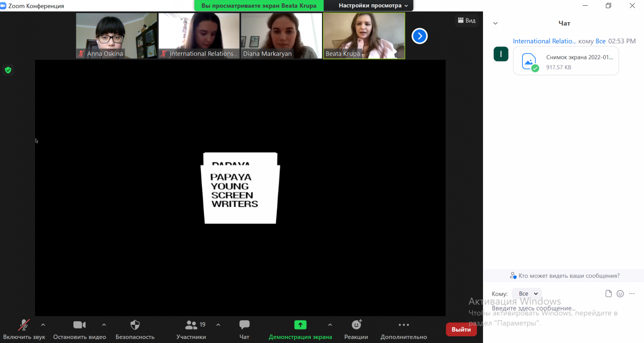Click International Relatio... sender name in chat

click(x=545, y=41)
